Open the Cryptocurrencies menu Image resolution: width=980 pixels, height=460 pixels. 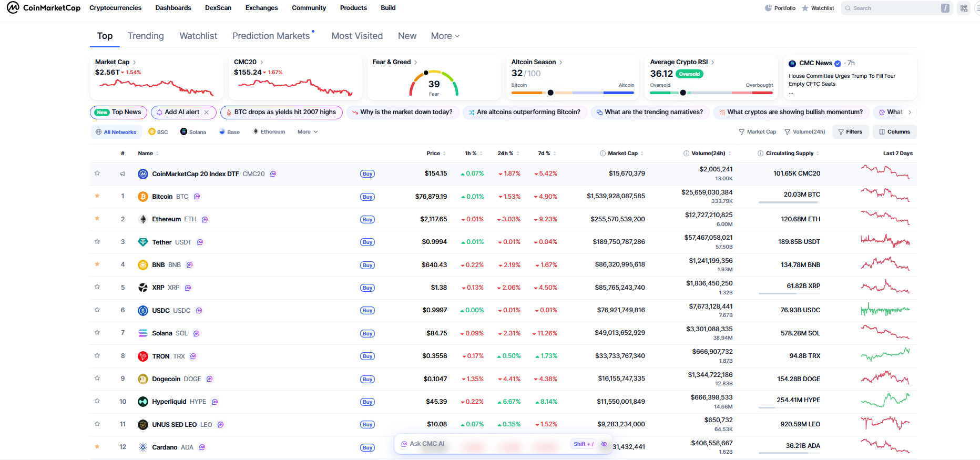[115, 8]
